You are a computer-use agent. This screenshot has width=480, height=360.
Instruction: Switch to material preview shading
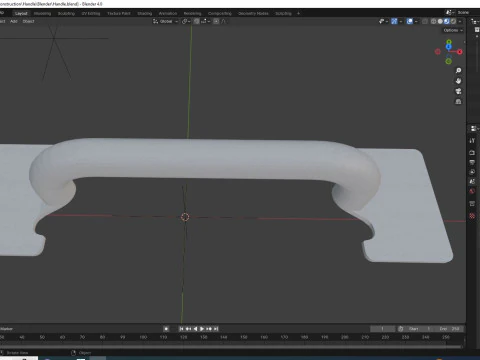[x=447, y=21]
